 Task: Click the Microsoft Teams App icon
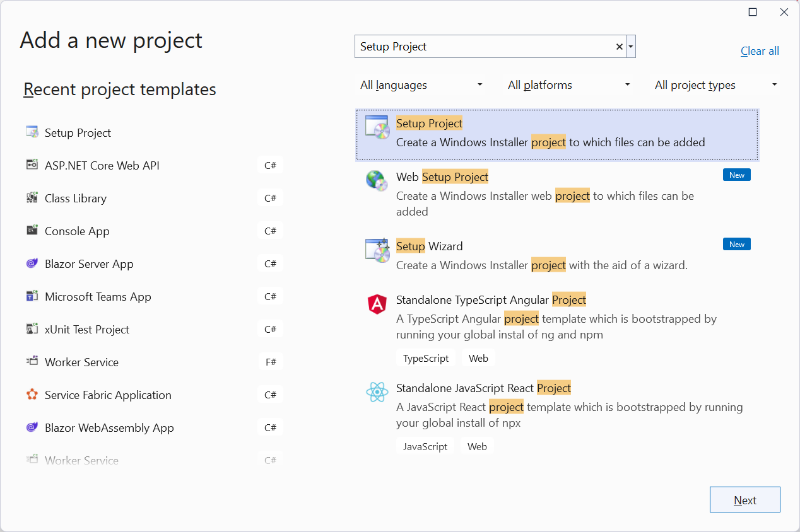(32, 296)
